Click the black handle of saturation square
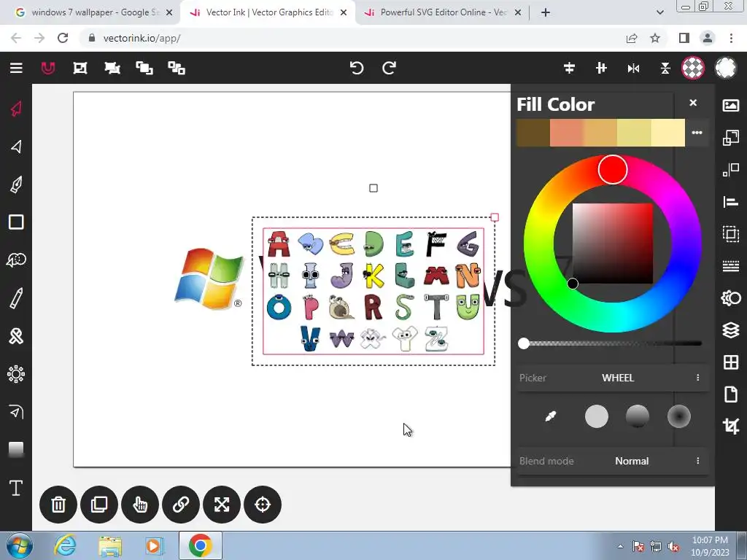This screenshot has height=560, width=747. tap(573, 284)
